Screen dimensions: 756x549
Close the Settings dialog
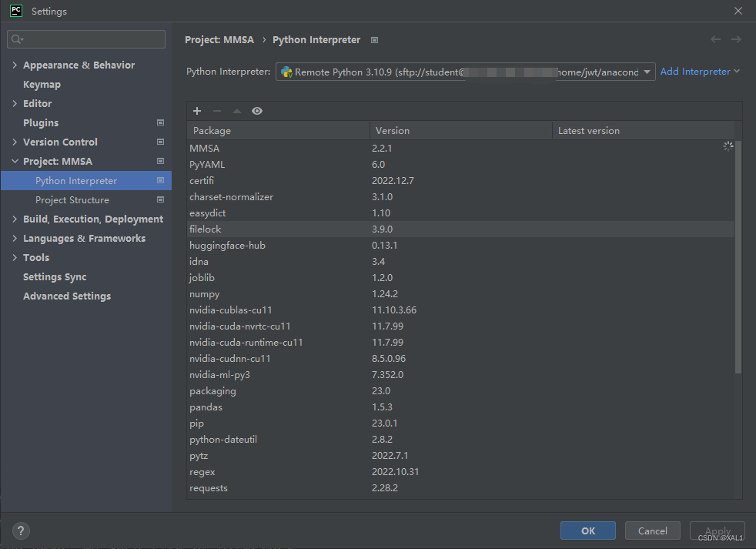click(x=738, y=11)
